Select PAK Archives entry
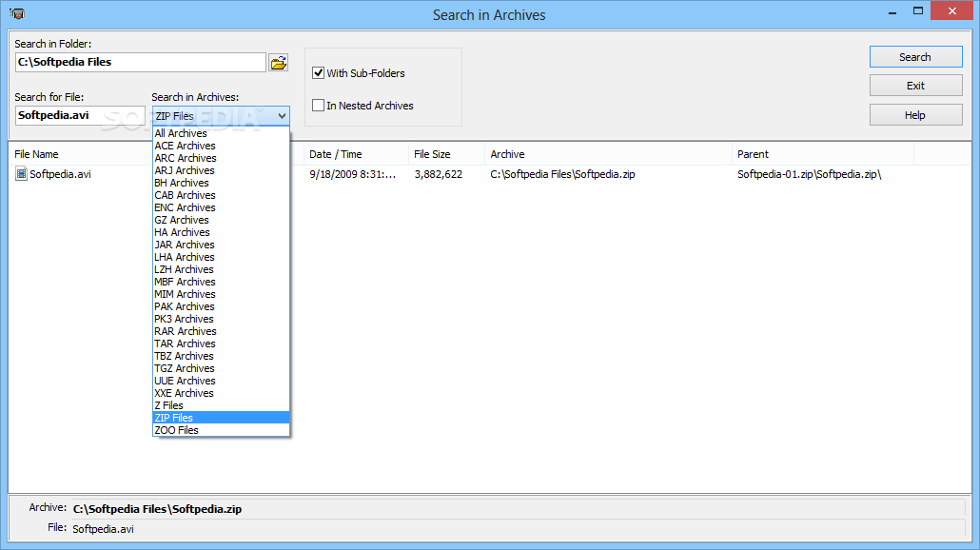This screenshot has width=980, height=550. 222,306
